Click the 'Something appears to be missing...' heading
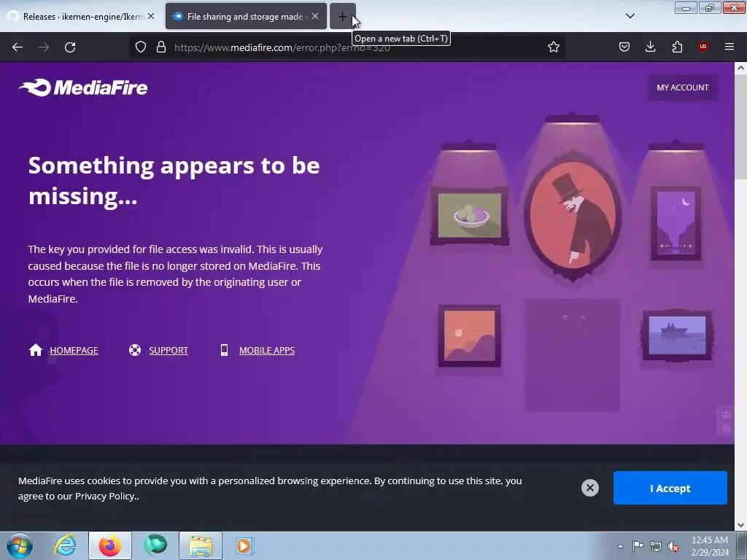The height and width of the screenshot is (560, 747). point(174,181)
